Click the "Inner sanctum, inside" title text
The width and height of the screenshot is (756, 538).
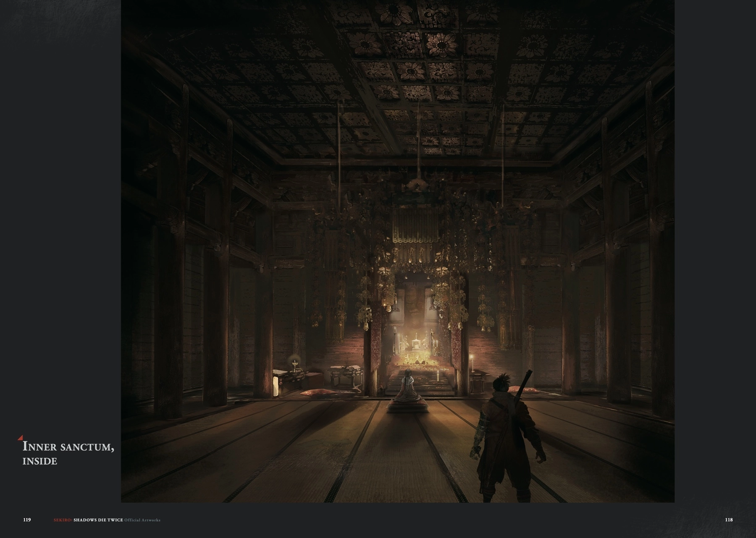pyautogui.click(x=68, y=453)
